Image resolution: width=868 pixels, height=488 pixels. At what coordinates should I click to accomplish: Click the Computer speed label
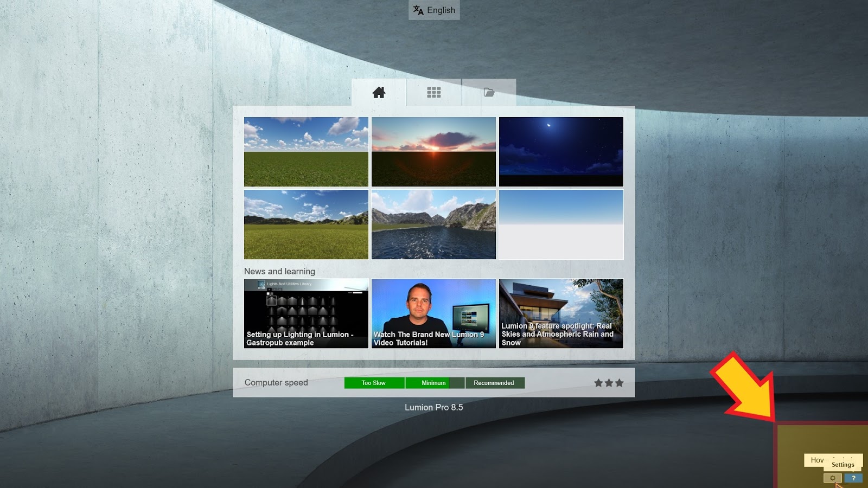276,383
